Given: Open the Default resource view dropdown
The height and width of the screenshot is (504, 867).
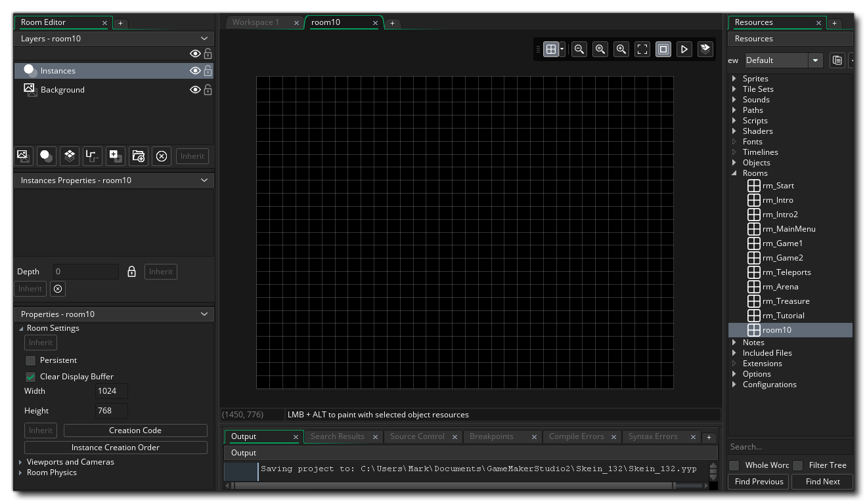Looking at the screenshot, I should tap(815, 60).
